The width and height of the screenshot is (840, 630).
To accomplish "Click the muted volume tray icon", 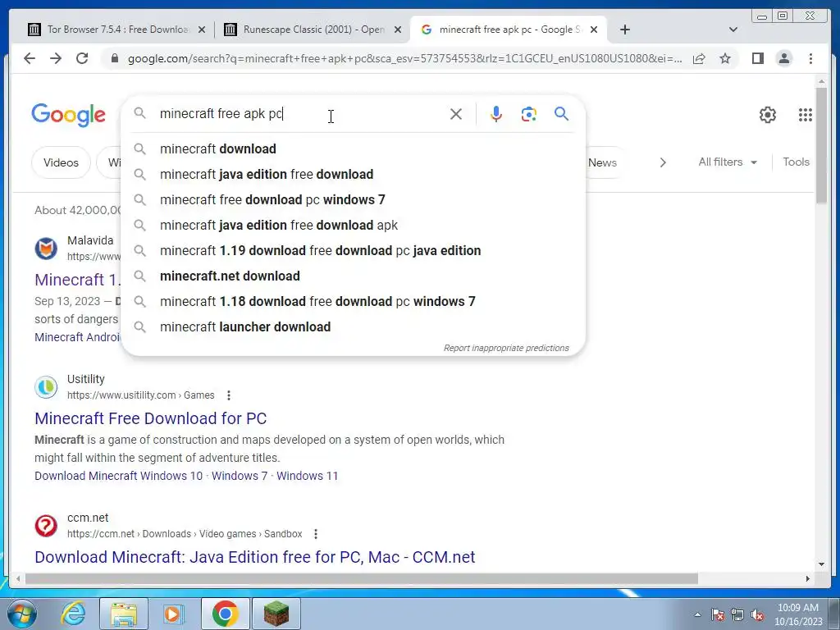I will click(x=757, y=615).
